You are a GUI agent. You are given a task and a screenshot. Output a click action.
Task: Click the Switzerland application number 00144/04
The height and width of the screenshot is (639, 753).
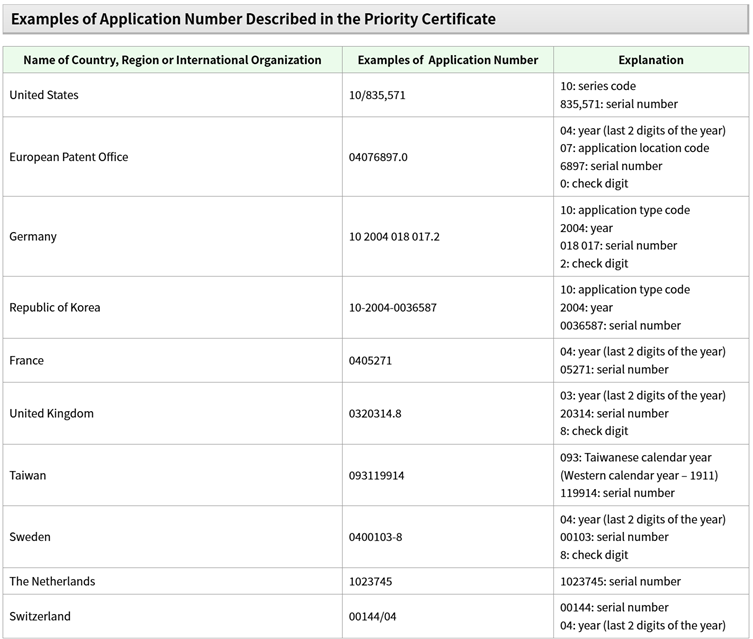point(377,617)
